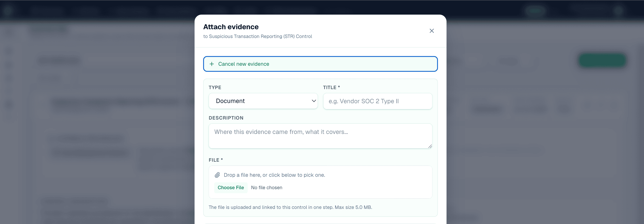This screenshot has width=644, height=224.
Task: Click 'No file chosen' text
Action: pos(267,187)
